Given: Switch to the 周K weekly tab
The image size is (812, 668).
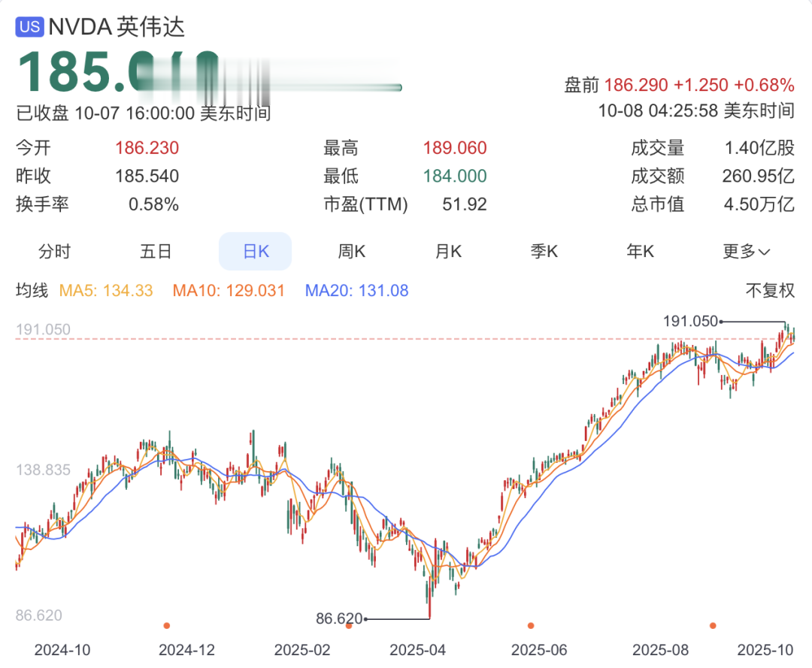Looking at the screenshot, I should pos(352,252).
